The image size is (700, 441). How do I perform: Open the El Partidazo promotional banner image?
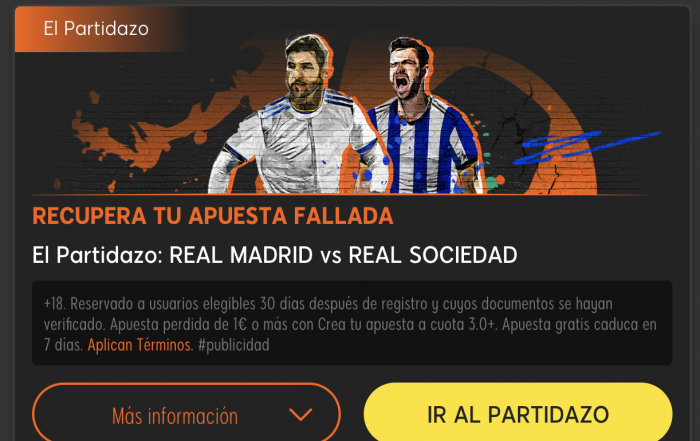click(352, 100)
